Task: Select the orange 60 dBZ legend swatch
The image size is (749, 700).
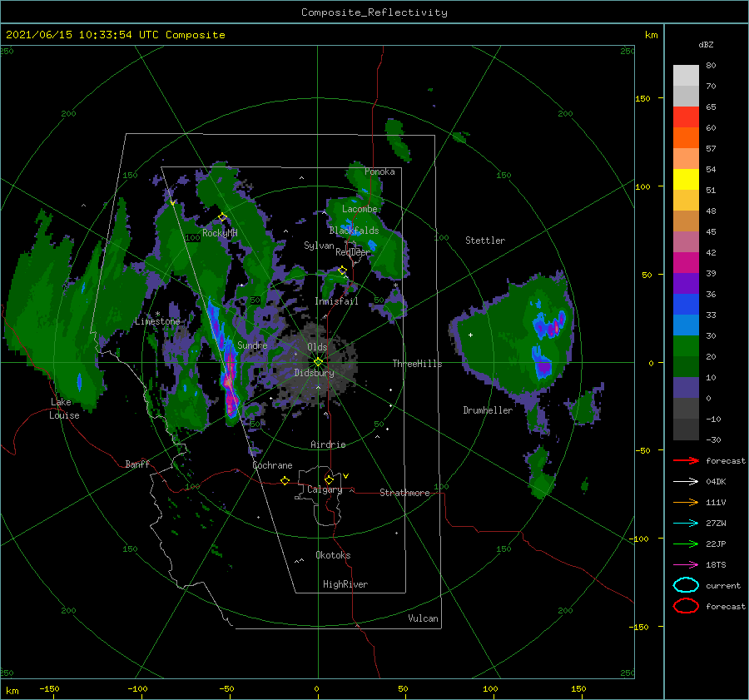Action: click(686, 137)
